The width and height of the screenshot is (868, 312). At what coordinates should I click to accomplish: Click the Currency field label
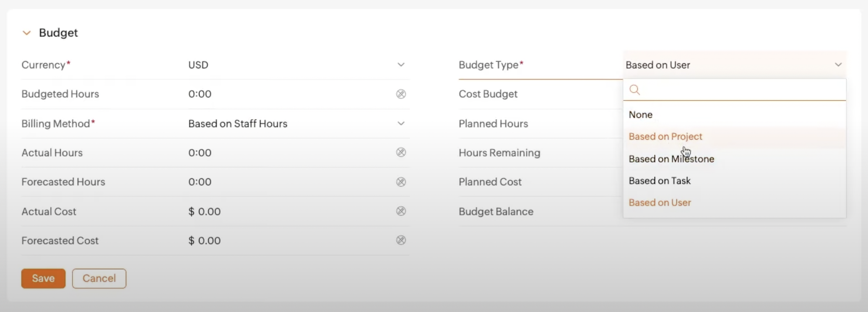(x=46, y=65)
